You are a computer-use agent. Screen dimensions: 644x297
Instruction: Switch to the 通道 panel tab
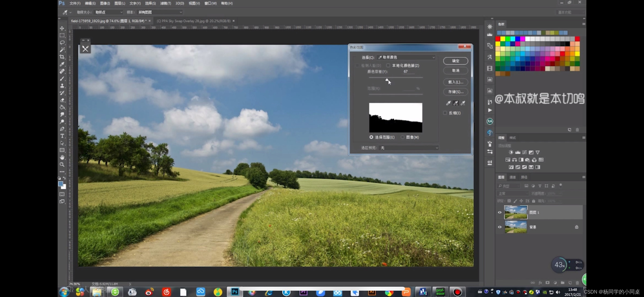coord(512,177)
